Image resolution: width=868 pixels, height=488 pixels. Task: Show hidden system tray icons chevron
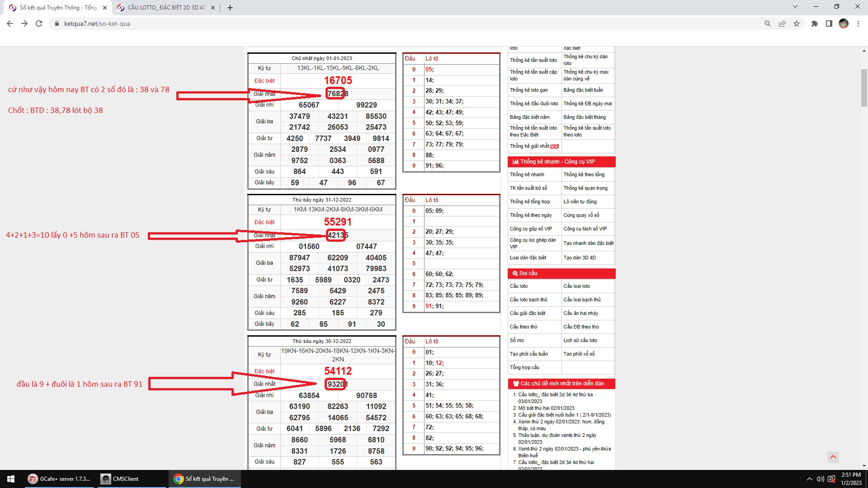click(x=809, y=479)
